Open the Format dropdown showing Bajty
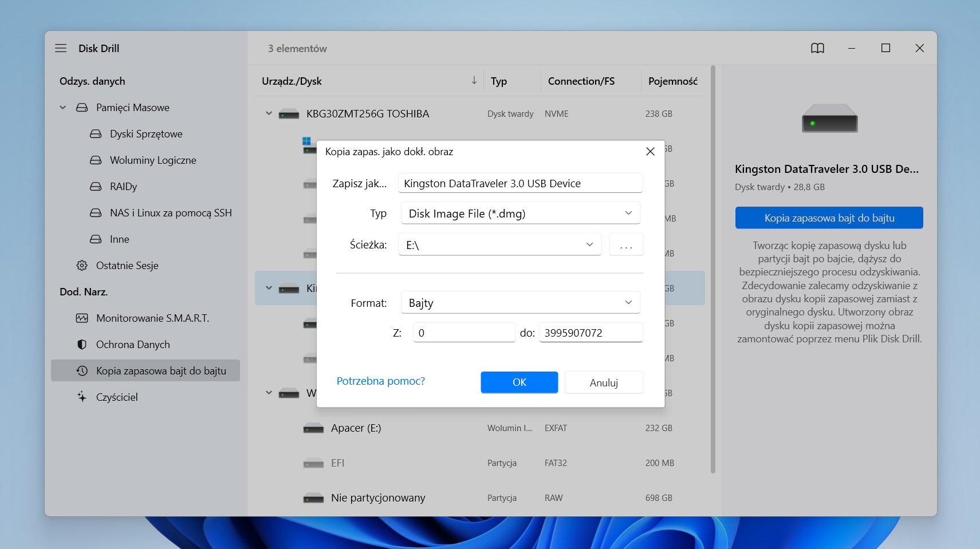The image size is (980, 549). click(519, 303)
